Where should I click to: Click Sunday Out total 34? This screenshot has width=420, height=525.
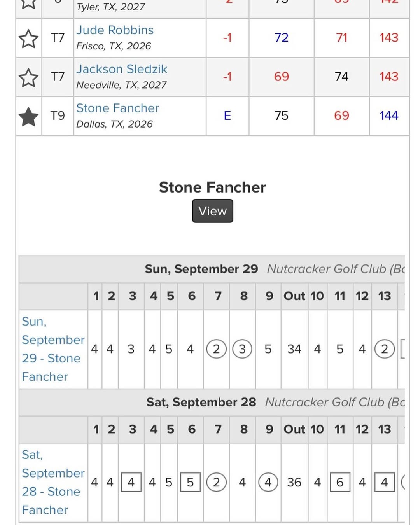click(x=294, y=349)
